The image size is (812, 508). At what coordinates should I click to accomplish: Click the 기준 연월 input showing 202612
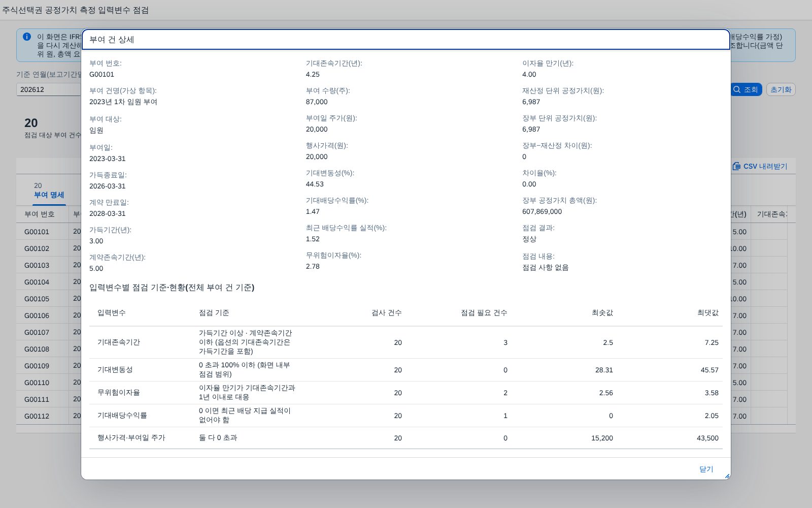[49, 89]
